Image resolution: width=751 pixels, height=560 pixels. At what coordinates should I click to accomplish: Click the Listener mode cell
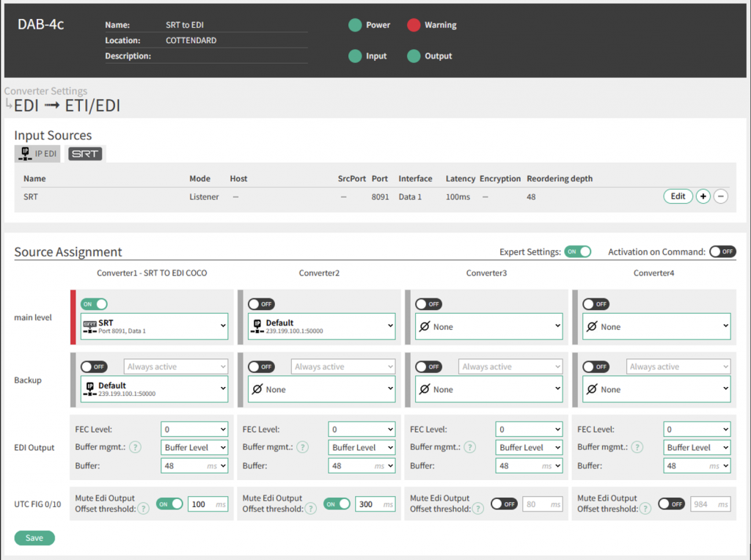pos(204,196)
